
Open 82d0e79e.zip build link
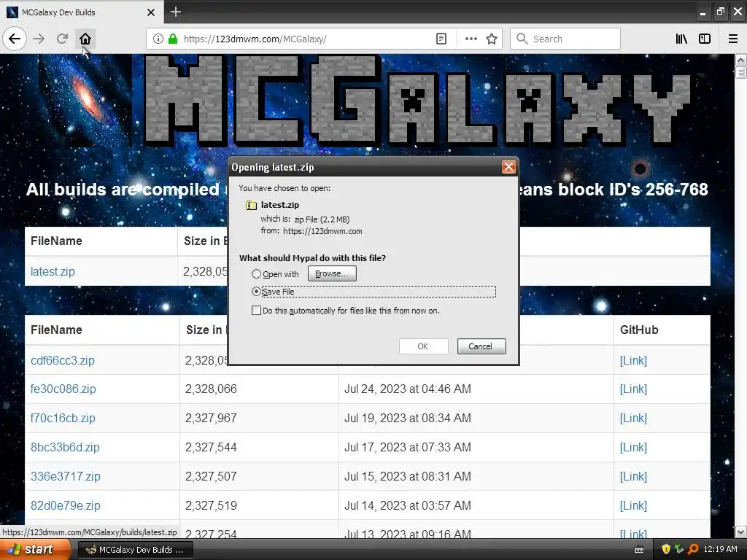pyautogui.click(x=65, y=505)
